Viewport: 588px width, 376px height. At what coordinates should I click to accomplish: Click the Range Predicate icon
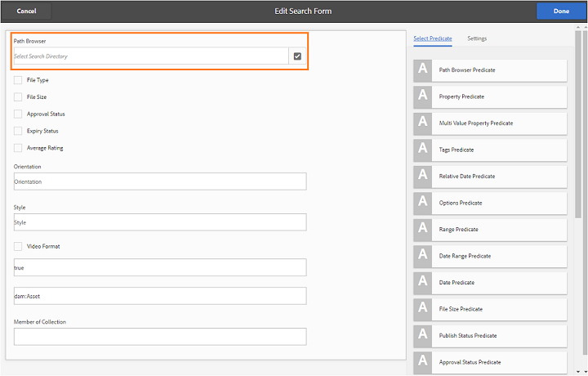[x=423, y=230]
